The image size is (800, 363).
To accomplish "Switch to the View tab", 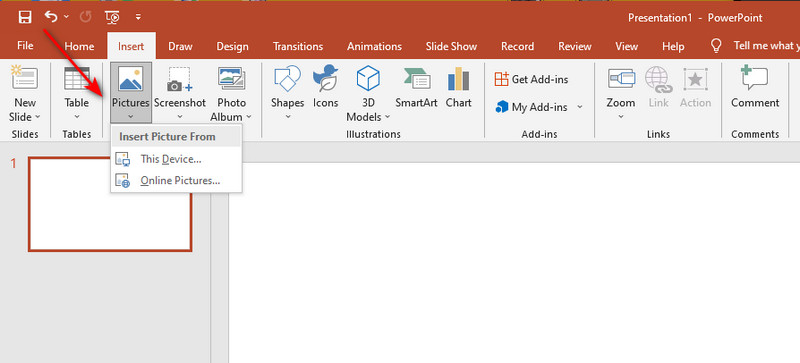I will (x=627, y=46).
